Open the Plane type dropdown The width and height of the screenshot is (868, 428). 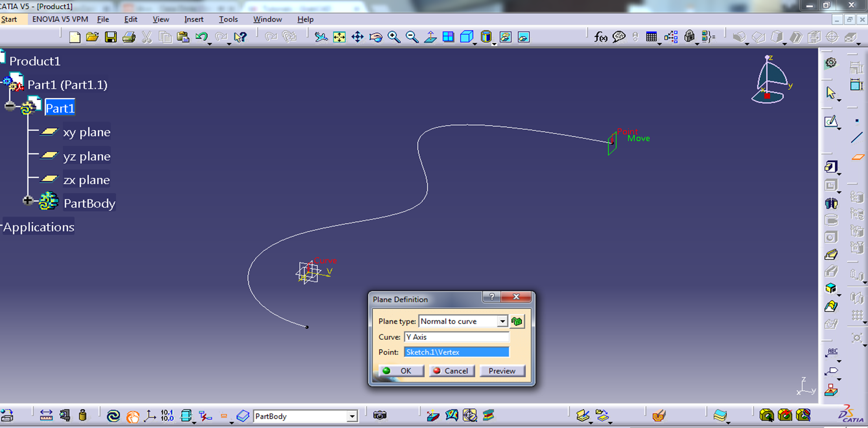502,322
